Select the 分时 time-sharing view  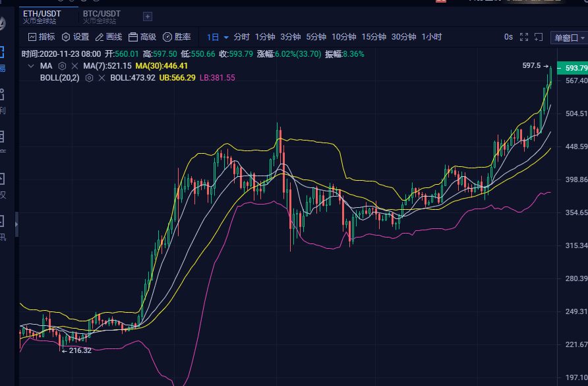click(x=241, y=37)
